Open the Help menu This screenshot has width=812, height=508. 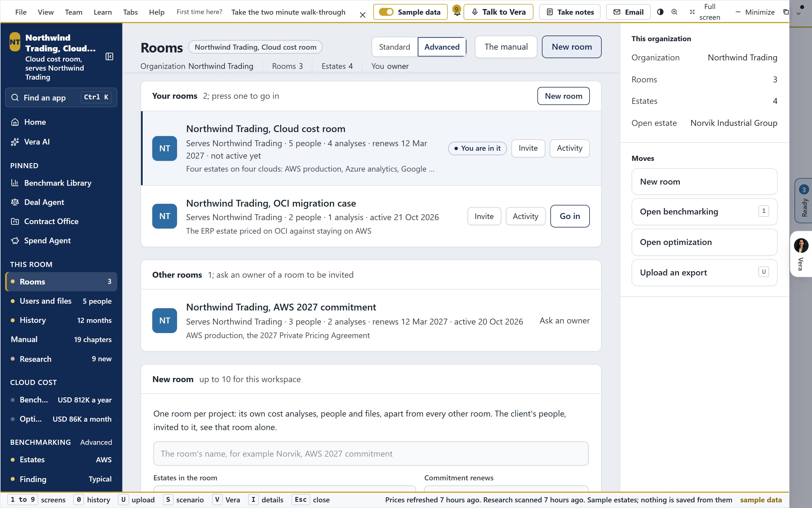[x=157, y=12]
